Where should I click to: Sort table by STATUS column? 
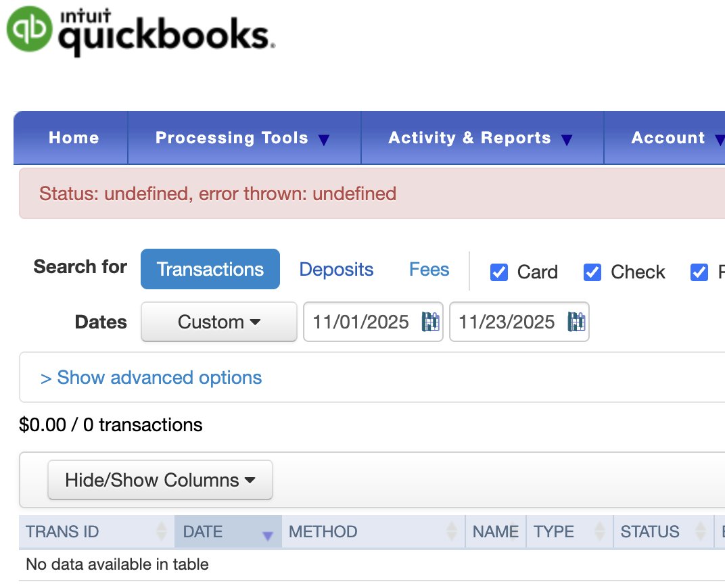click(x=663, y=531)
